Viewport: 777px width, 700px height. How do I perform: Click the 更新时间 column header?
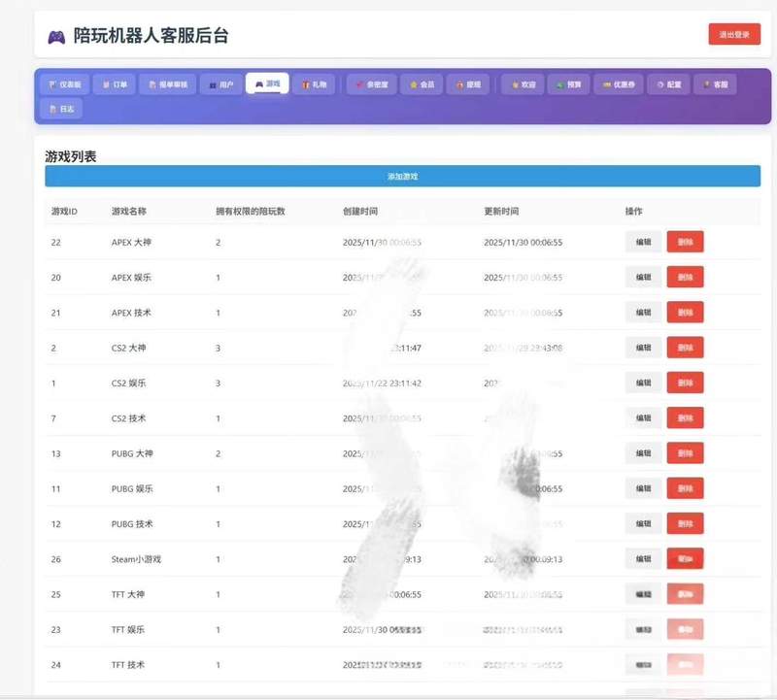point(501,211)
